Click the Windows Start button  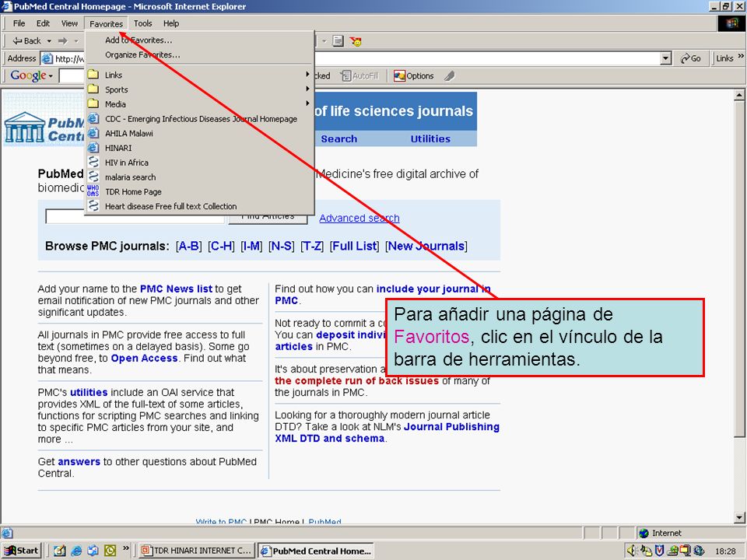22,551
